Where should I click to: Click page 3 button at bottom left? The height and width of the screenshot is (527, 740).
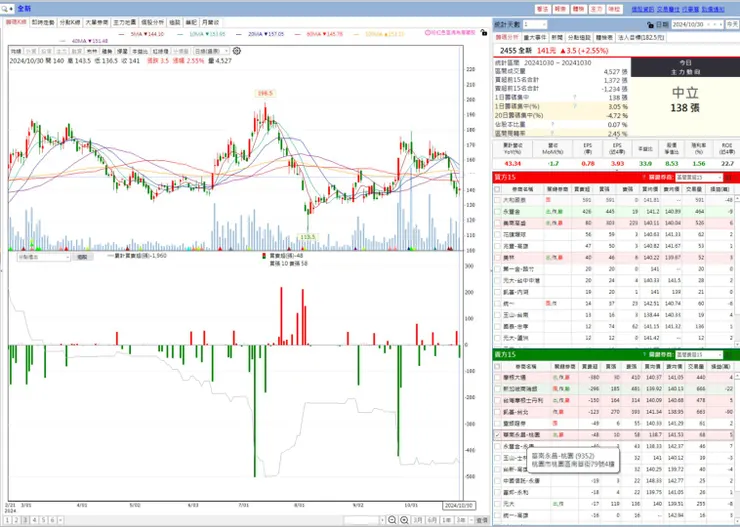tap(25, 520)
